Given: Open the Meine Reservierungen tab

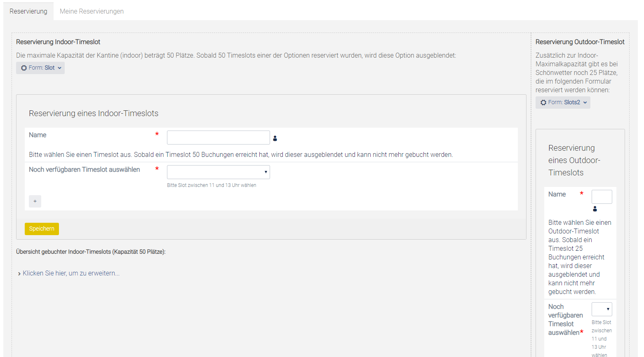Looking at the screenshot, I should 92,12.
